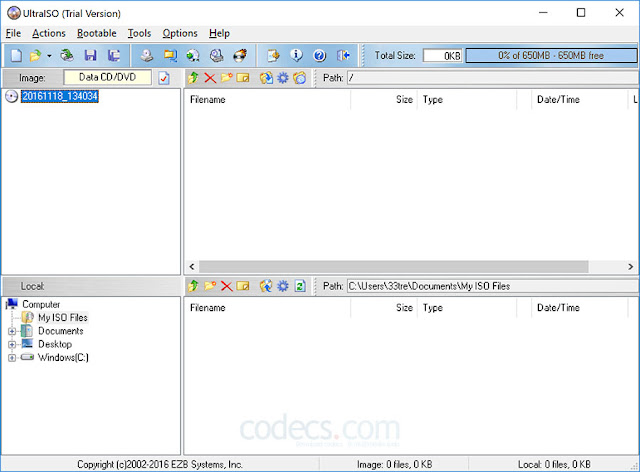The image size is (640, 472).
Task: Open the Bootable menu
Action: [x=96, y=33]
